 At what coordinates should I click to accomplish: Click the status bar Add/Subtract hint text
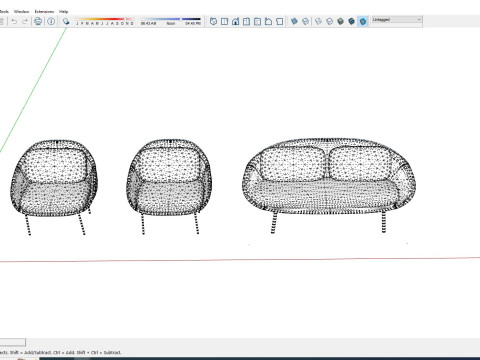coord(61,353)
